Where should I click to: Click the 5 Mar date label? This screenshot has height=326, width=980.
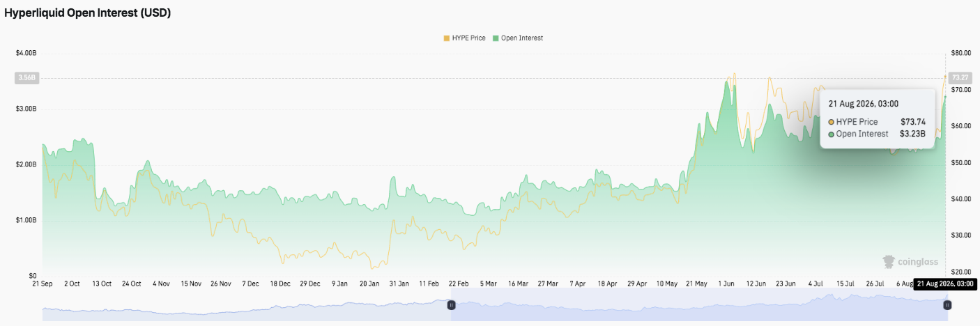pos(488,284)
